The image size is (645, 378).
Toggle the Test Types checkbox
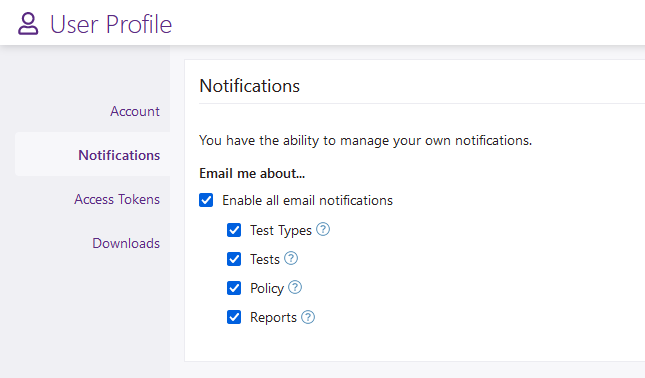[x=234, y=230]
